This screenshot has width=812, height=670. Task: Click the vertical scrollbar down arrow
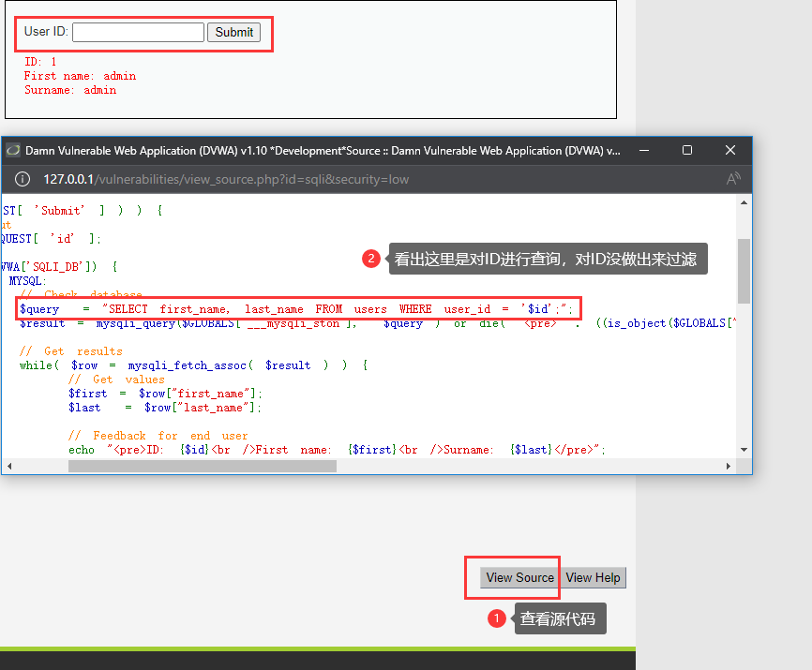click(744, 450)
